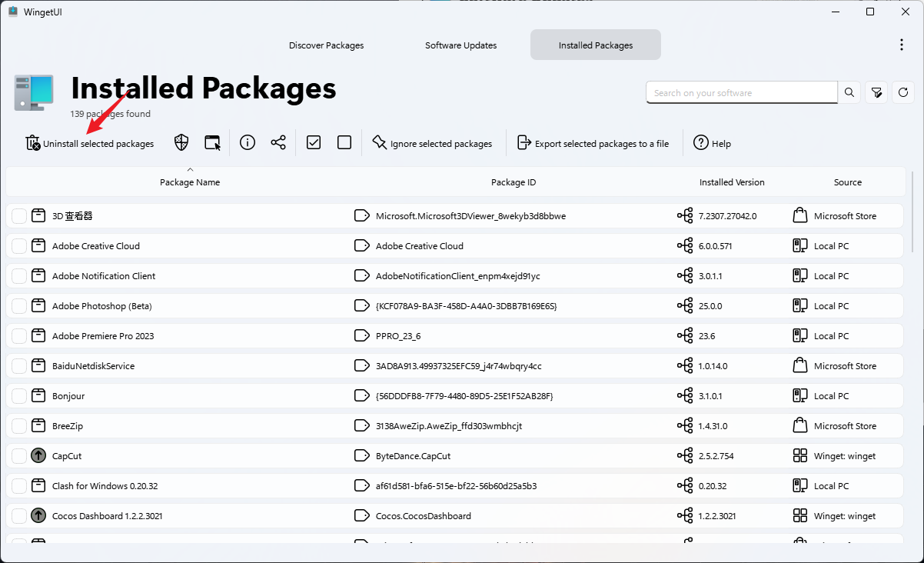The image size is (924, 563).
Task: Click the search magnifier icon
Action: coord(849,92)
